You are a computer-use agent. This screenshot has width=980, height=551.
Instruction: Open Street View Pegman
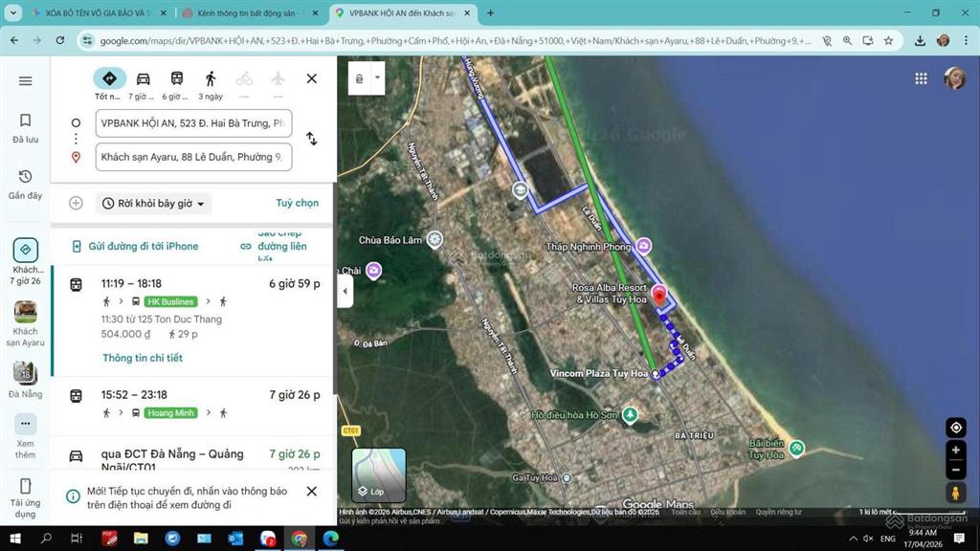[x=955, y=493]
